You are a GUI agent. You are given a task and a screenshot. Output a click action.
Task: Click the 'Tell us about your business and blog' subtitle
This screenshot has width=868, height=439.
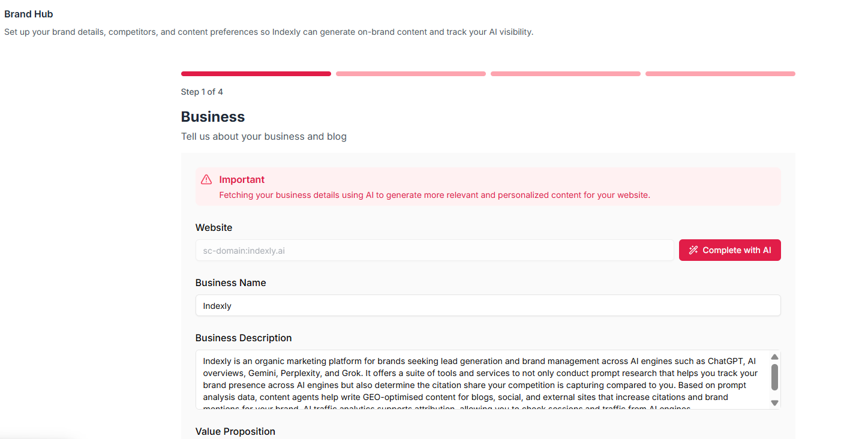click(264, 136)
